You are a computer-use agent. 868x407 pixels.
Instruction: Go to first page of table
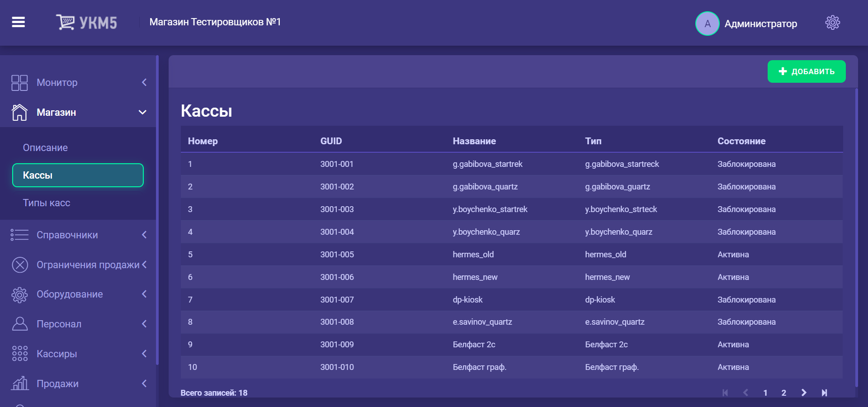pos(725,393)
